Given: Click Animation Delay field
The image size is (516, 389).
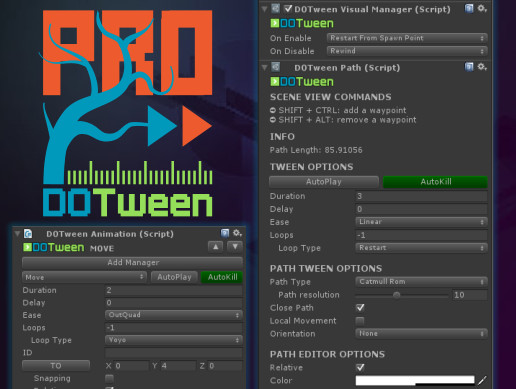Looking at the screenshot, I should pos(174,303).
